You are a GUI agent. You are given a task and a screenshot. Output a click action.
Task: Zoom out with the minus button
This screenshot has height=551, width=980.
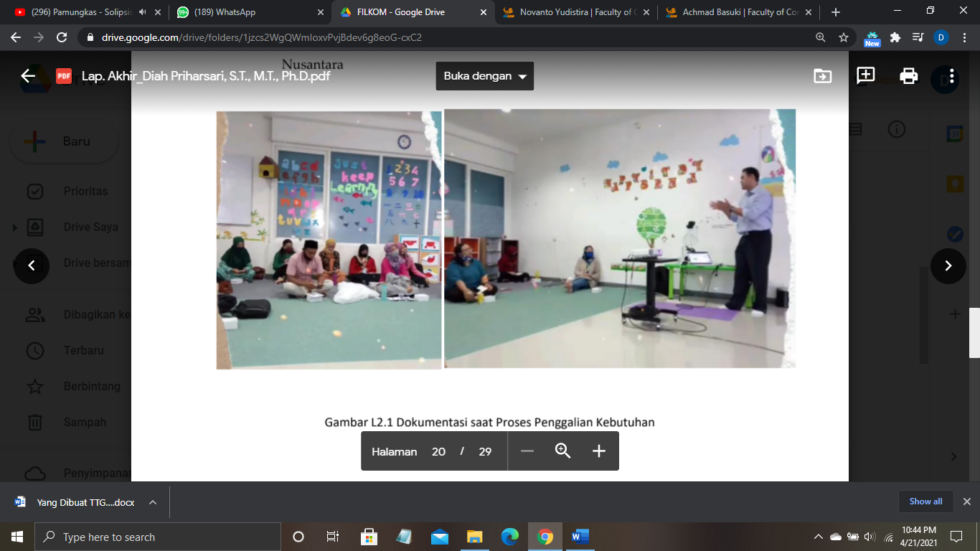(x=527, y=451)
